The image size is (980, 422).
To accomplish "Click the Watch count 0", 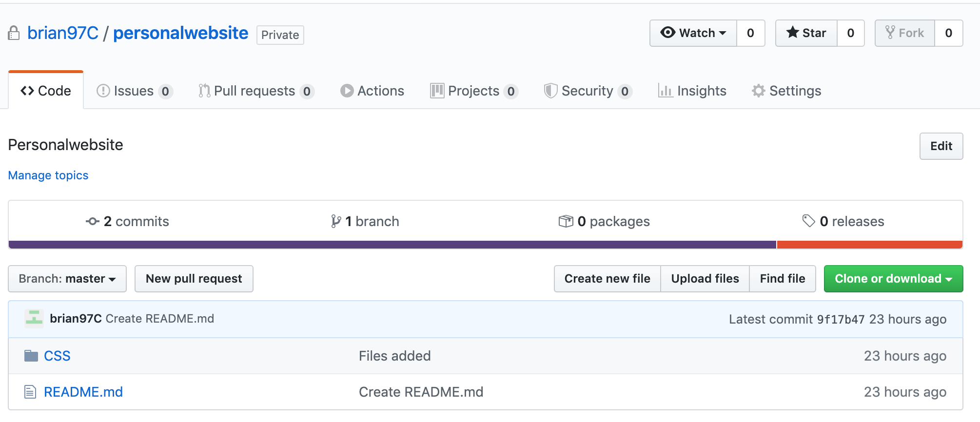I will [750, 33].
